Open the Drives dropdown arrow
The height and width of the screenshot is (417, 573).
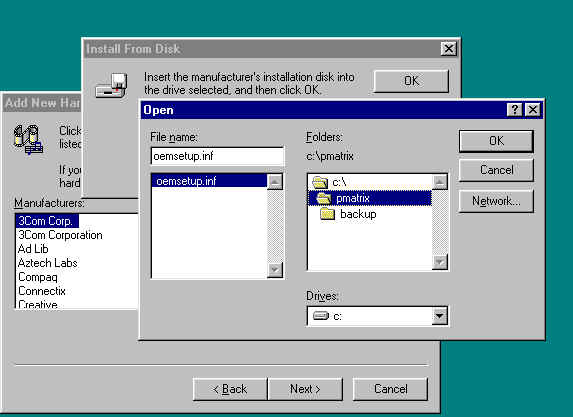pyautogui.click(x=439, y=316)
